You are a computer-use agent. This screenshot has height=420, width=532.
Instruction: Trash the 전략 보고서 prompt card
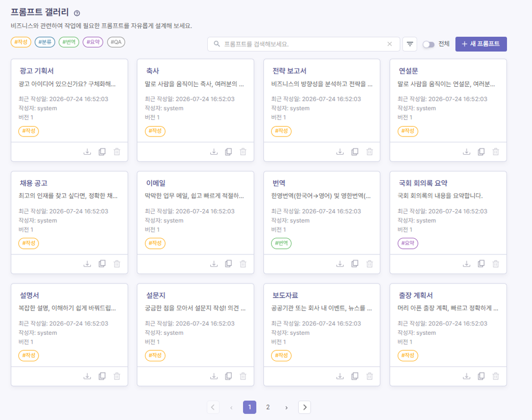[369, 152]
